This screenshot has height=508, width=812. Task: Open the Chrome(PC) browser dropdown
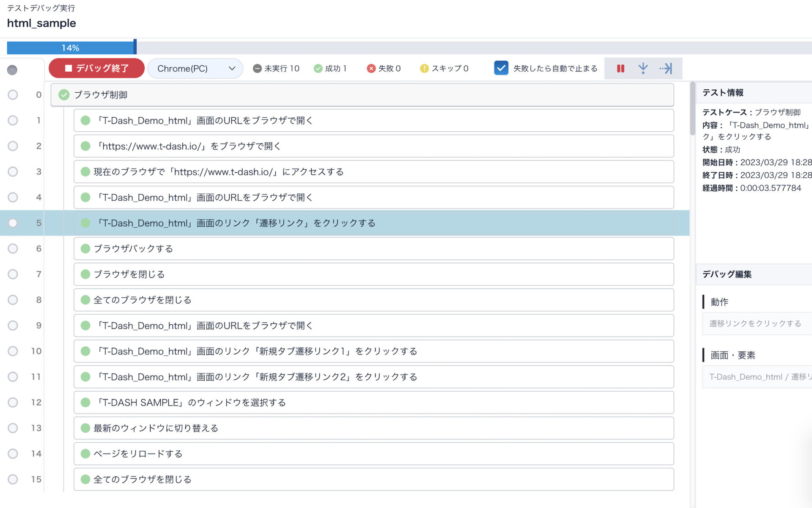pos(195,69)
